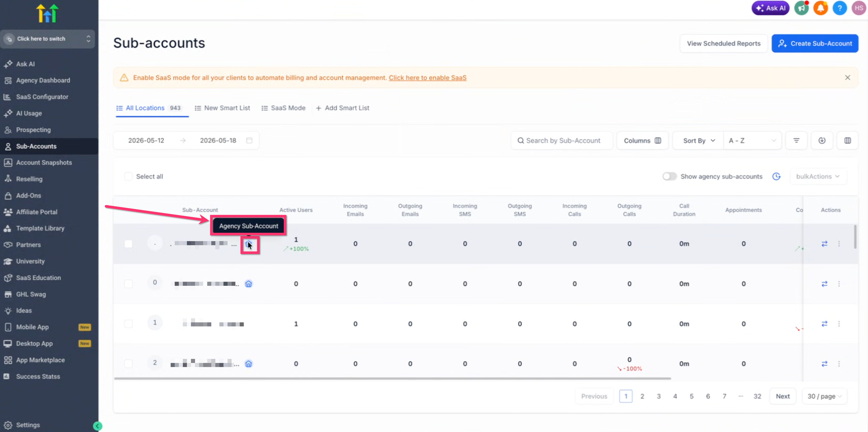Viewport: 868px width, 432px height.
Task: Click the Search by Sub-Account field
Action: (x=562, y=140)
